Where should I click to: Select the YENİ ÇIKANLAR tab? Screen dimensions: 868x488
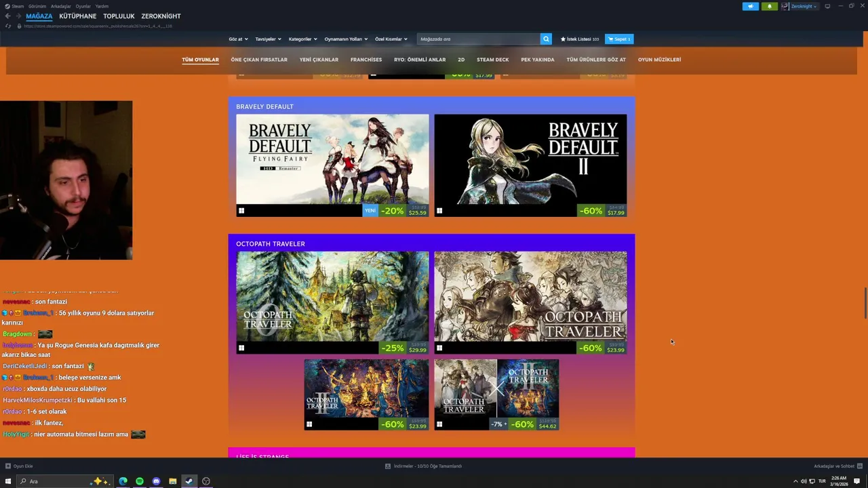click(319, 60)
